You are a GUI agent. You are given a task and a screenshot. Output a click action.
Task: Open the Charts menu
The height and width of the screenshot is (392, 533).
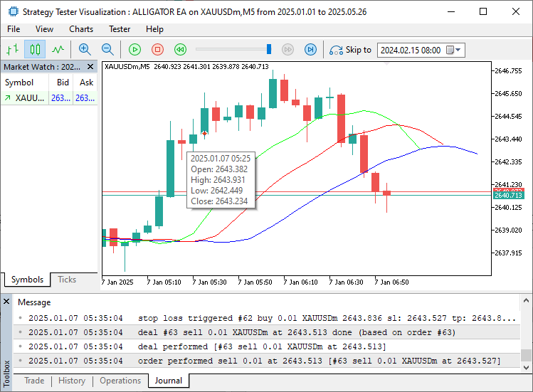click(x=81, y=29)
